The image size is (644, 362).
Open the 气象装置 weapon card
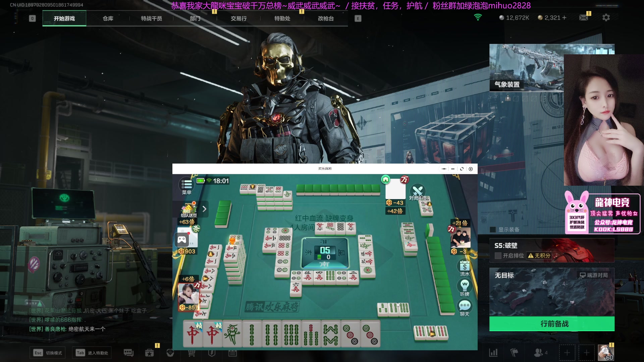click(x=526, y=68)
